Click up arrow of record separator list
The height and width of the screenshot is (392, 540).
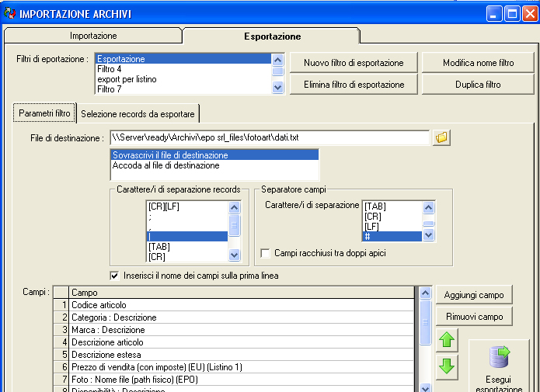coord(234,207)
